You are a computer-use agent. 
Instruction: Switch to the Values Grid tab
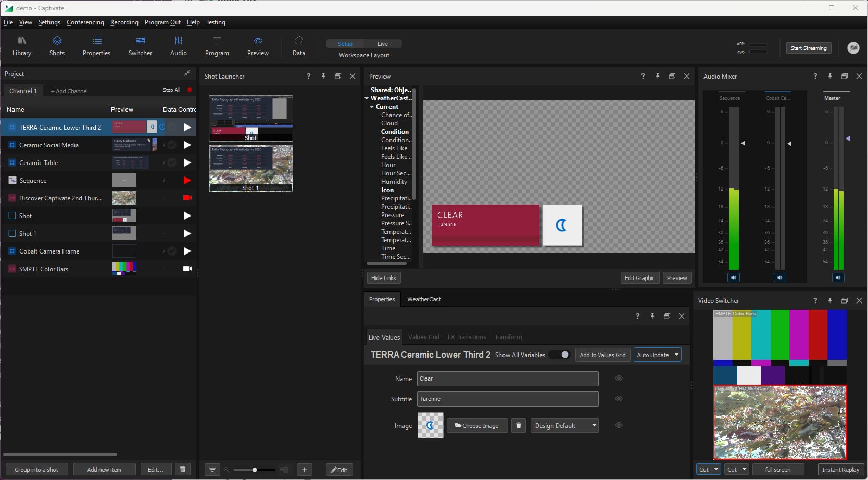click(423, 337)
